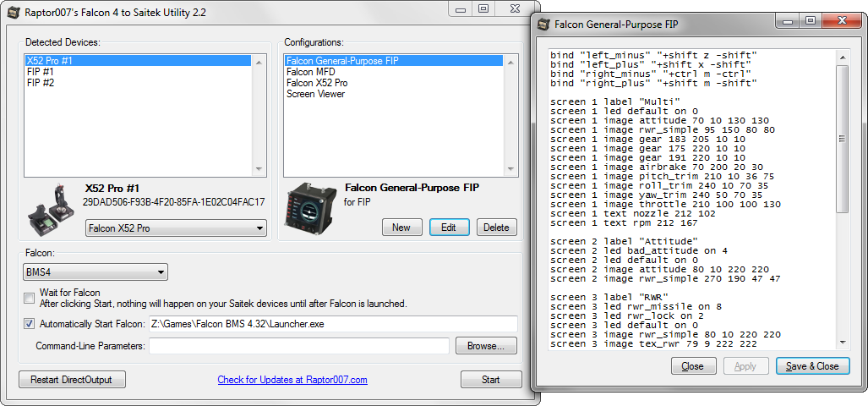Screen dimensions: 868x406
Task: Open Check for Updates at Raptor007.com link
Action: pyautogui.click(x=292, y=380)
